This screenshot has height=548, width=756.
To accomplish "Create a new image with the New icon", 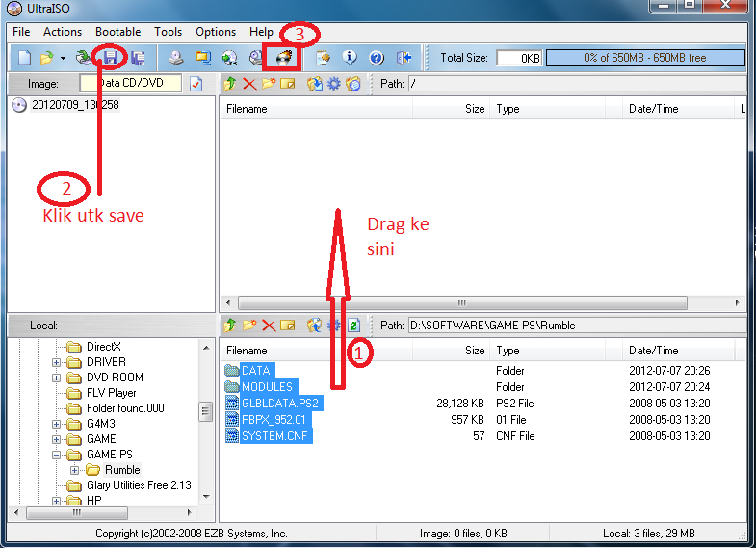I will [24, 58].
